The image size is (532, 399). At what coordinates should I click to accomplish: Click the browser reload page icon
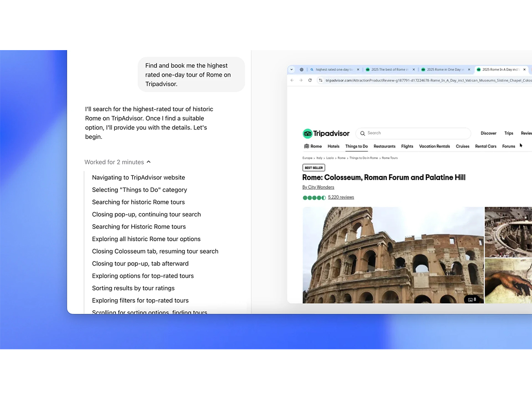coord(310,80)
